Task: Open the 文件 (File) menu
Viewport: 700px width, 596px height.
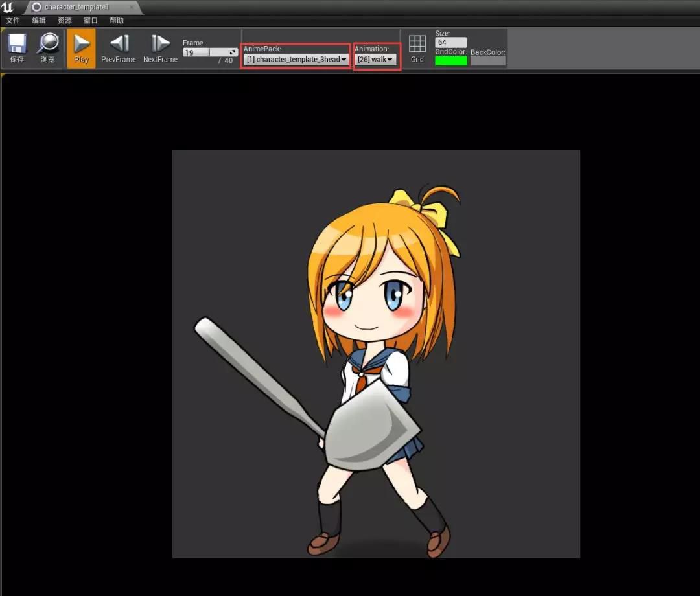Action: pos(13,21)
